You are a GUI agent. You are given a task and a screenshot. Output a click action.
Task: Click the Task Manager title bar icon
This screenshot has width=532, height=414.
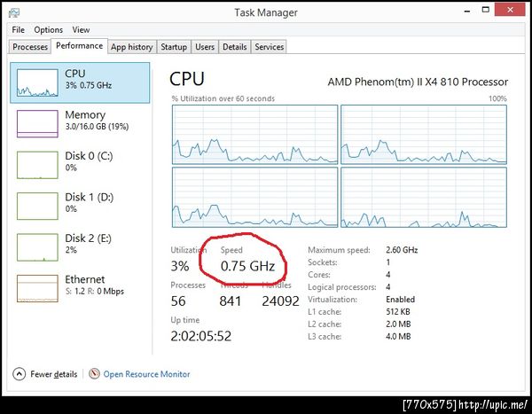(13, 12)
